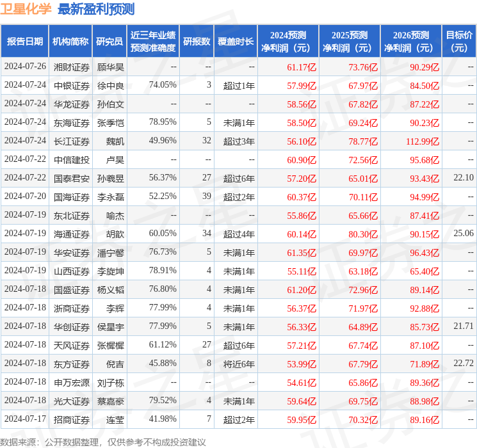Select the 东方证券 institution cell
477x448 pixels.
tap(72, 364)
